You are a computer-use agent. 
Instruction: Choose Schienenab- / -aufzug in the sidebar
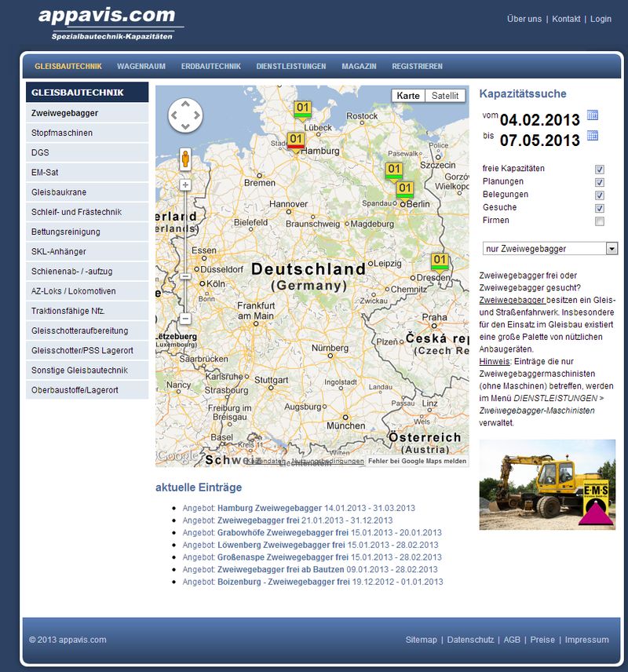coord(87,272)
